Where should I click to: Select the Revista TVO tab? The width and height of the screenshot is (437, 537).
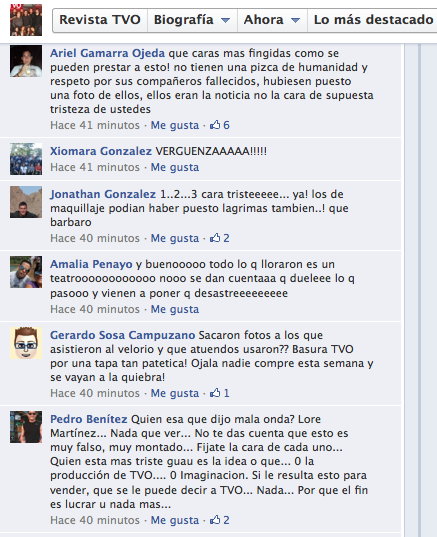point(100,20)
